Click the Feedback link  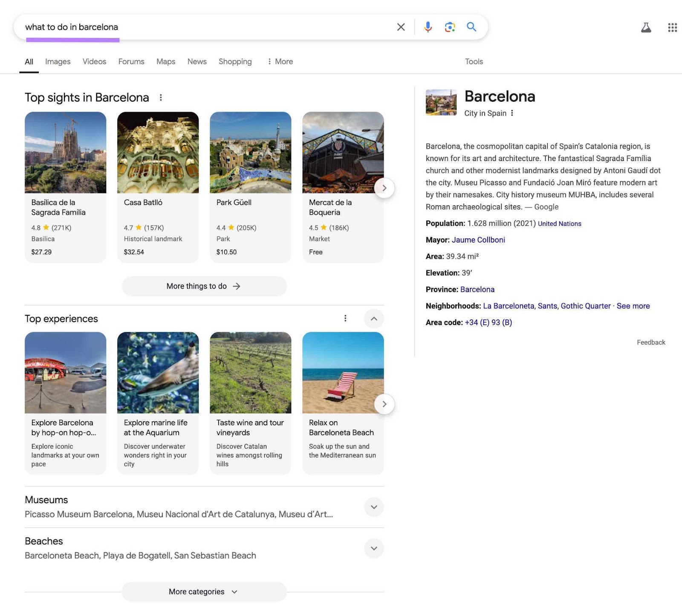coord(651,343)
